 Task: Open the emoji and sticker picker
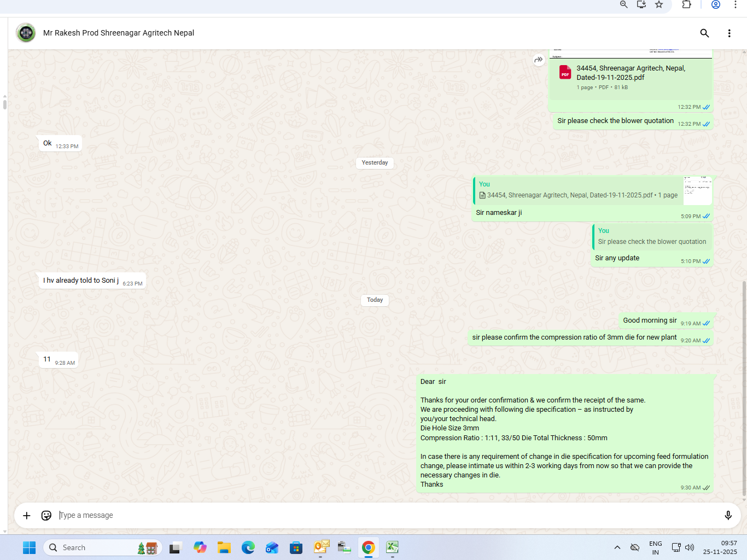coord(46,515)
